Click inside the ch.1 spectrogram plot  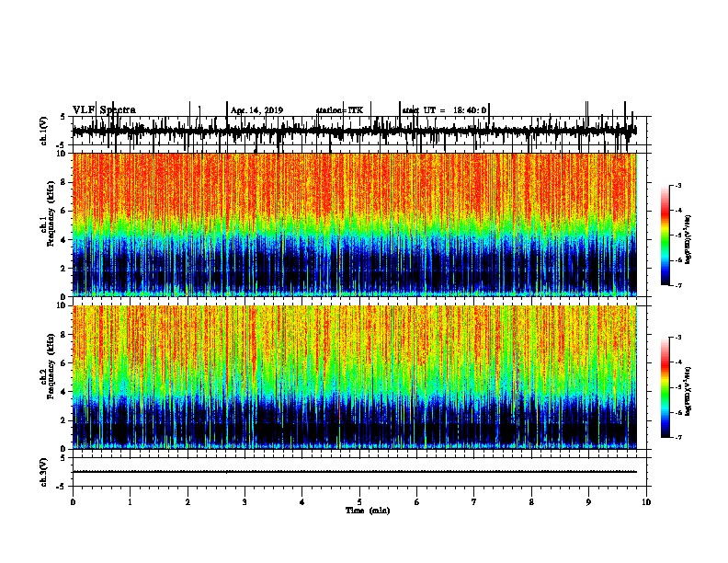pyautogui.click(x=355, y=224)
